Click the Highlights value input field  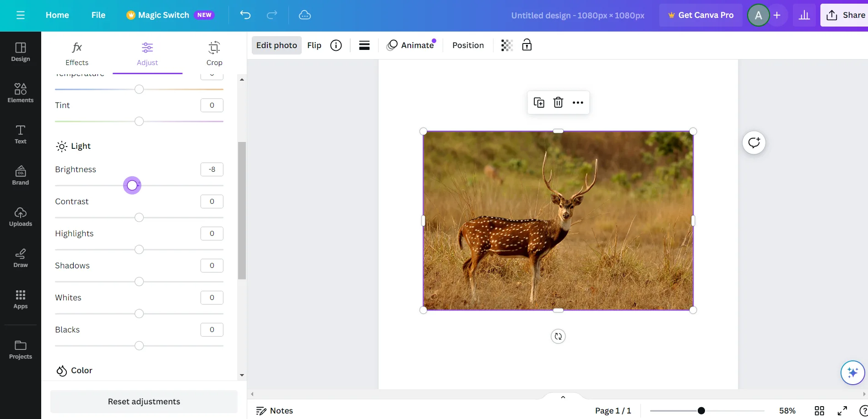(x=212, y=234)
